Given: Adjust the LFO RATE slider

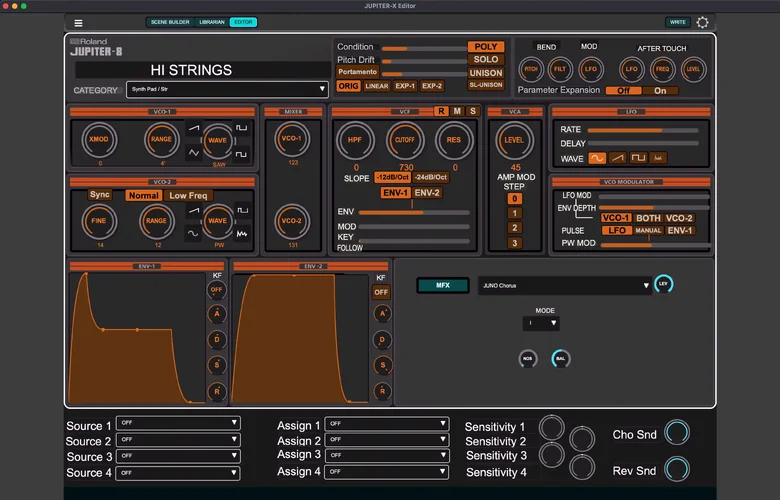Looking at the screenshot, I should click(643, 130).
